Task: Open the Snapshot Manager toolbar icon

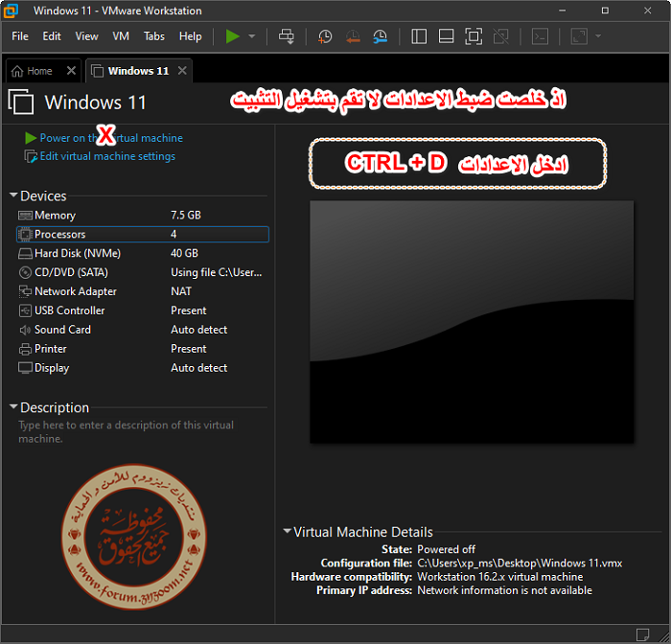Action: [x=380, y=36]
